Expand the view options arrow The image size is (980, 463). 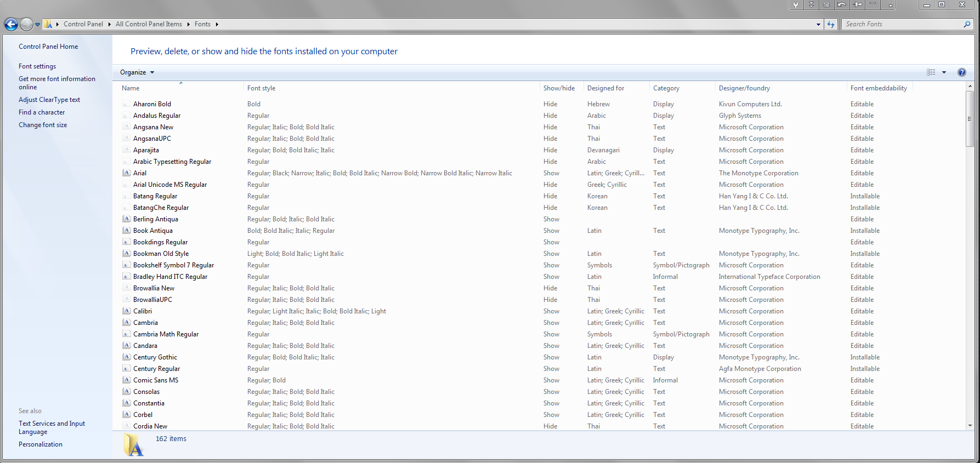(x=944, y=72)
